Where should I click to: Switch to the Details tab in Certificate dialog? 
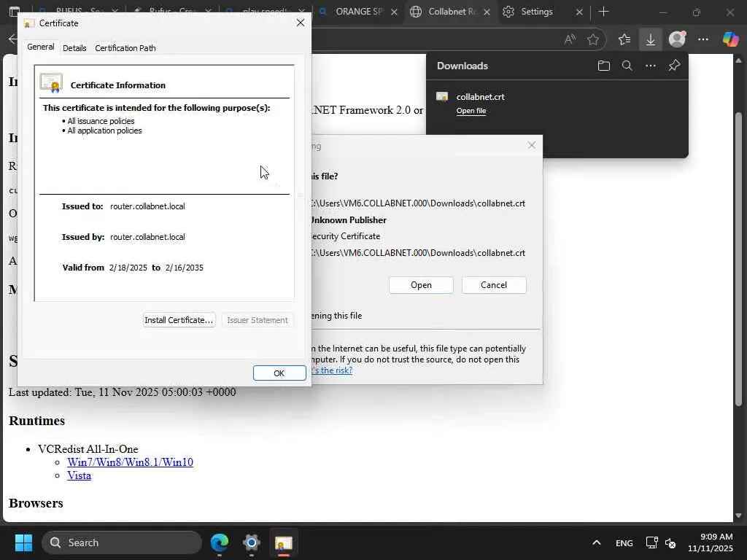pyautogui.click(x=74, y=48)
